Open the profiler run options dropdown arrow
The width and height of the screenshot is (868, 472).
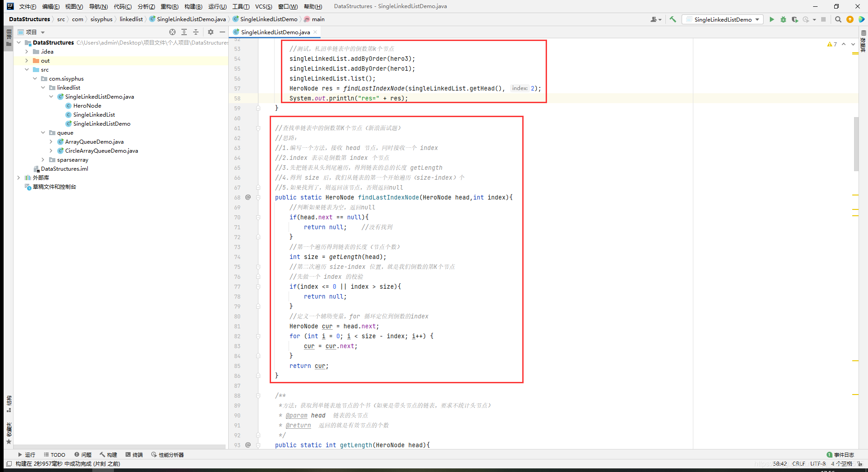814,19
